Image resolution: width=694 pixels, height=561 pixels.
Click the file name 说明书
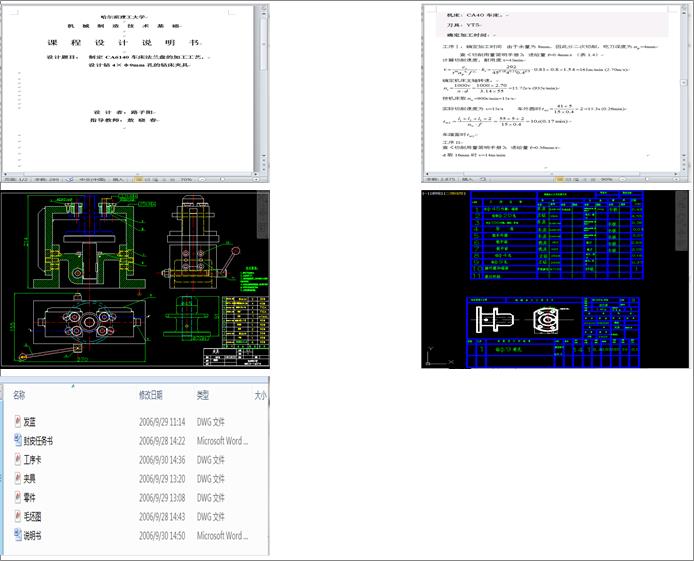[32, 536]
